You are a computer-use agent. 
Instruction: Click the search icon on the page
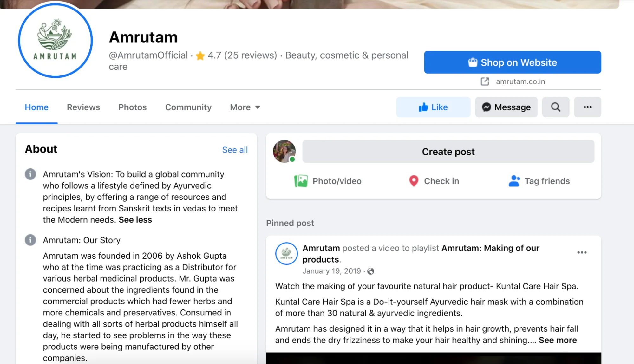coord(555,107)
